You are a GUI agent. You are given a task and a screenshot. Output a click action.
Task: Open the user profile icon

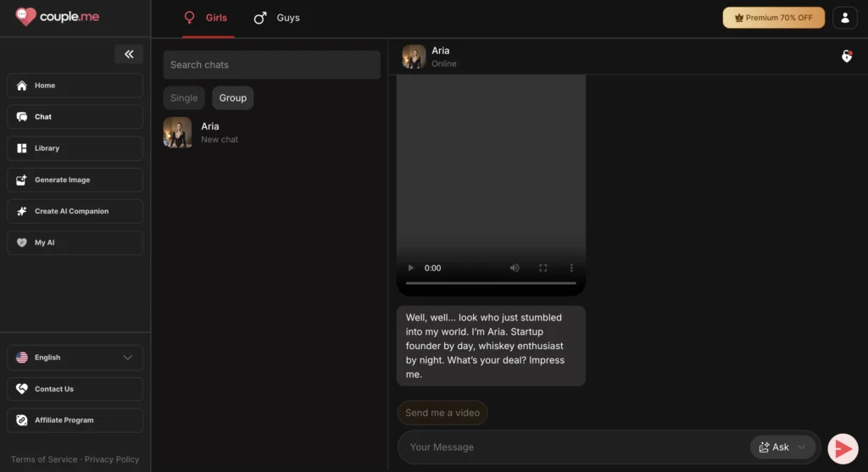pyautogui.click(x=844, y=18)
